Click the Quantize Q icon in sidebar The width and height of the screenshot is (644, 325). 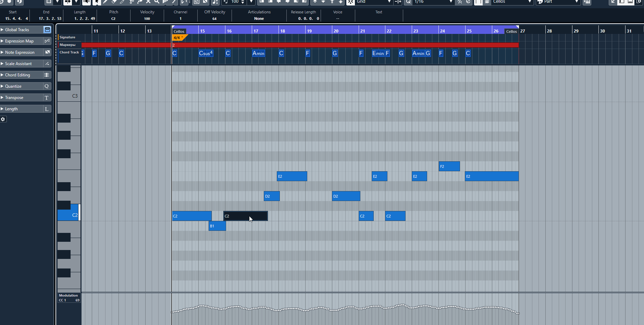tap(47, 86)
